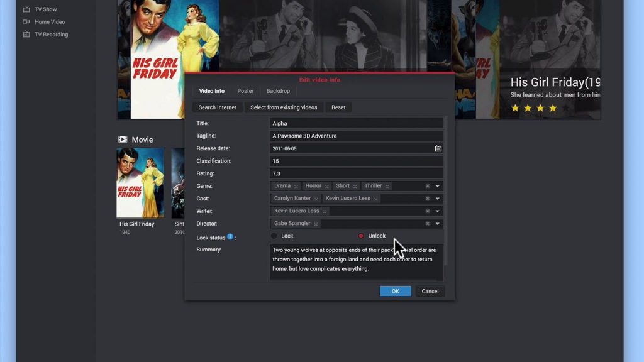Clear all cast entries
Image resolution: width=644 pixels, height=362 pixels.
(x=428, y=199)
